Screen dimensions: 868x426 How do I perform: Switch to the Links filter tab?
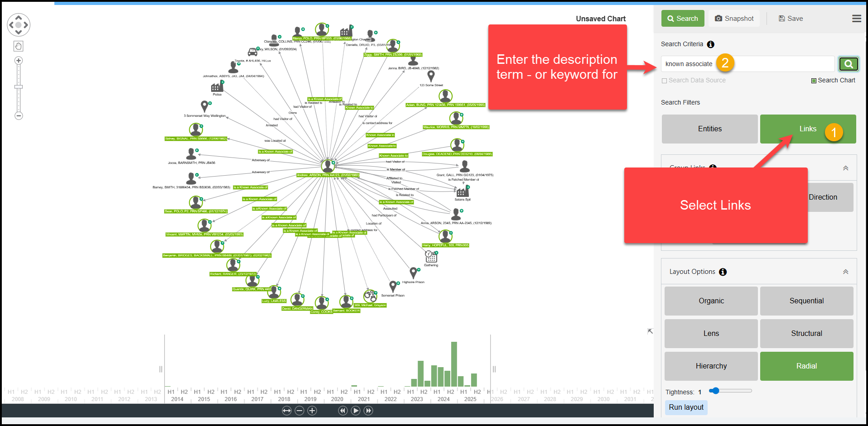click(x=807, y=129)
